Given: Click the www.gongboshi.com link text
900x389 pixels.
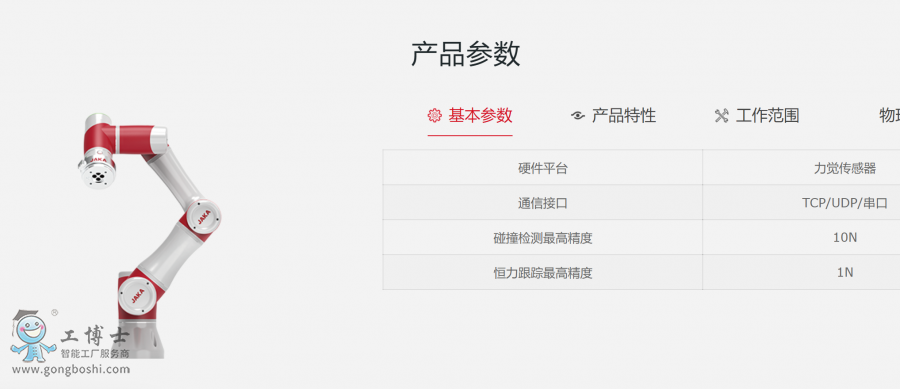Looking at the screenshot, I should click(x=71, y=369).
